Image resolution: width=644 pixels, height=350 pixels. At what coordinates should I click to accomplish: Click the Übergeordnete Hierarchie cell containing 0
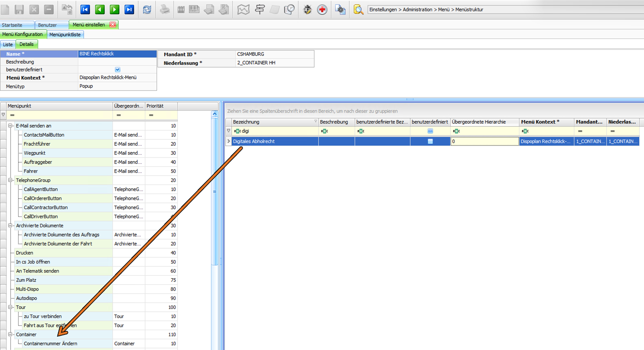pyautogui.click(x=484, y=141)
